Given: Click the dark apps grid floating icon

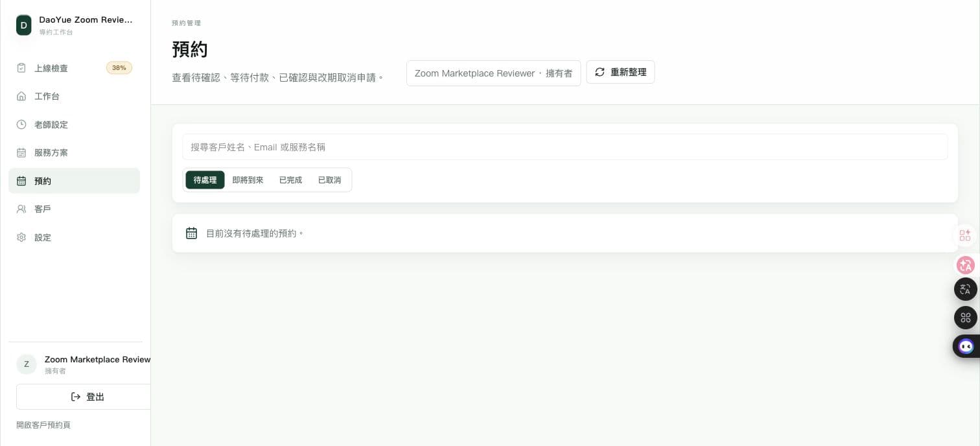Looking at the screenshot, I should pyautogui.click(x=966, y=318).
